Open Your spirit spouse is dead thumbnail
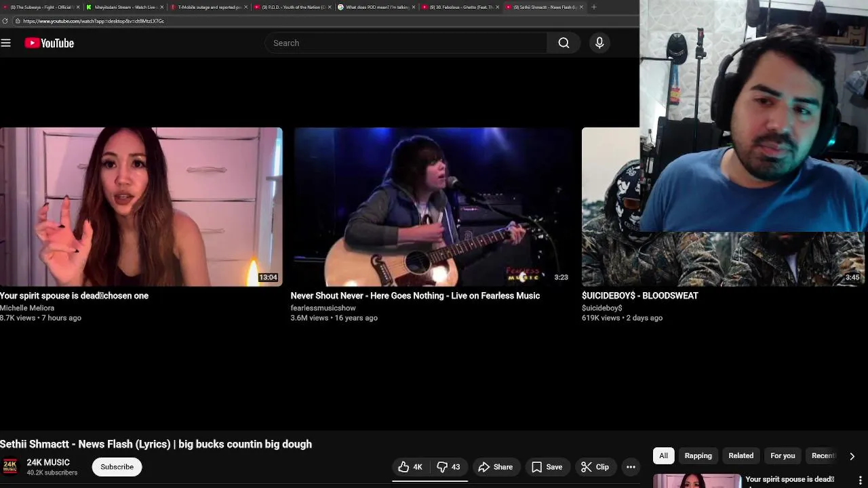 click(x=141, y=207)
